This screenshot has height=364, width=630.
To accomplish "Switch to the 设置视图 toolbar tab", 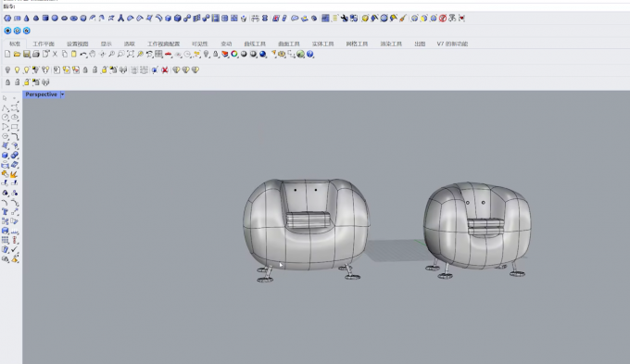I will pyautogui.click(x=77, y=44).
